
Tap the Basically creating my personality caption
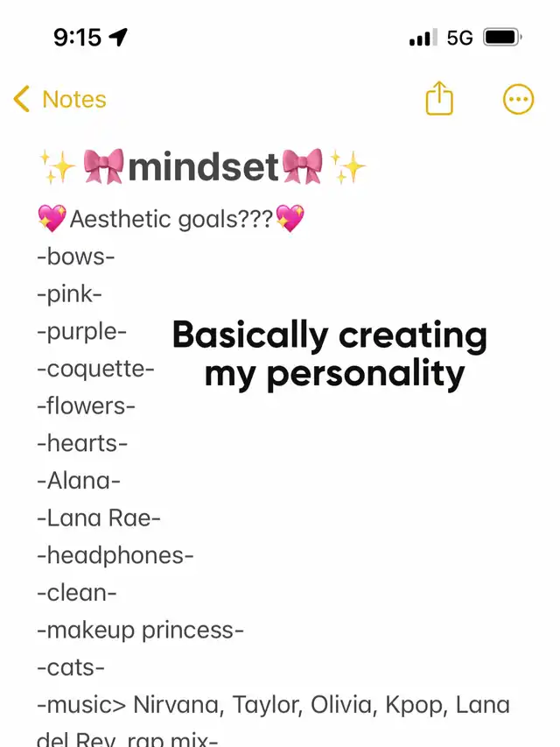(x=330, y=355)
